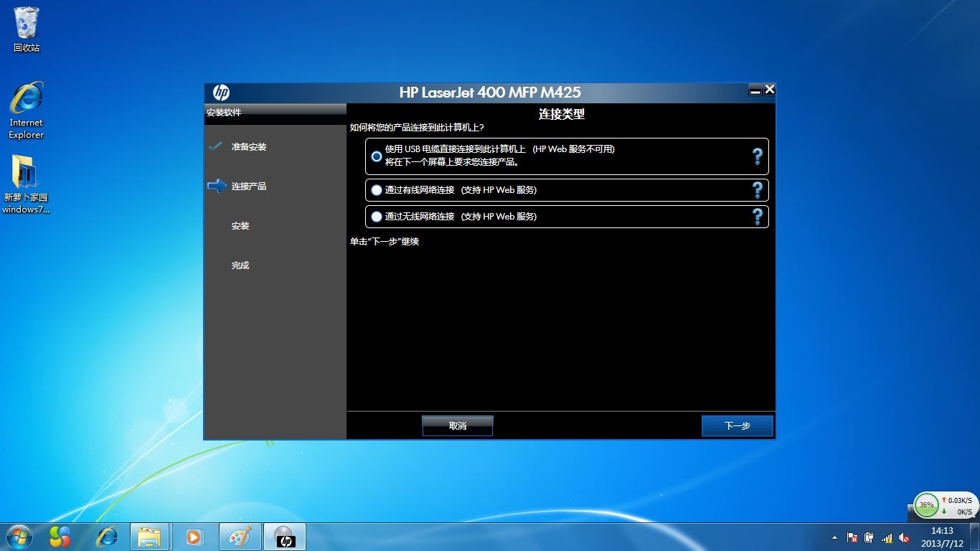Viewport: 980px width, 551px height.
Task: Select the wired network connection option
Action: (377, 190)
